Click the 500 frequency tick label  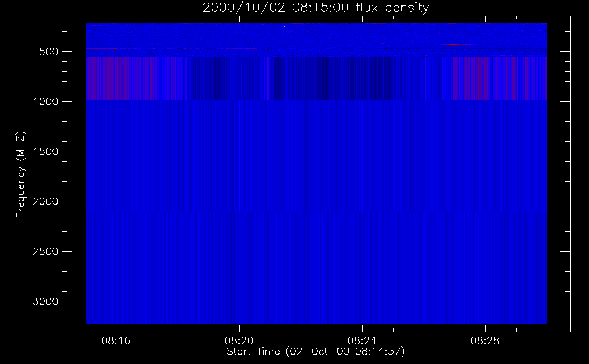[49, 52]
